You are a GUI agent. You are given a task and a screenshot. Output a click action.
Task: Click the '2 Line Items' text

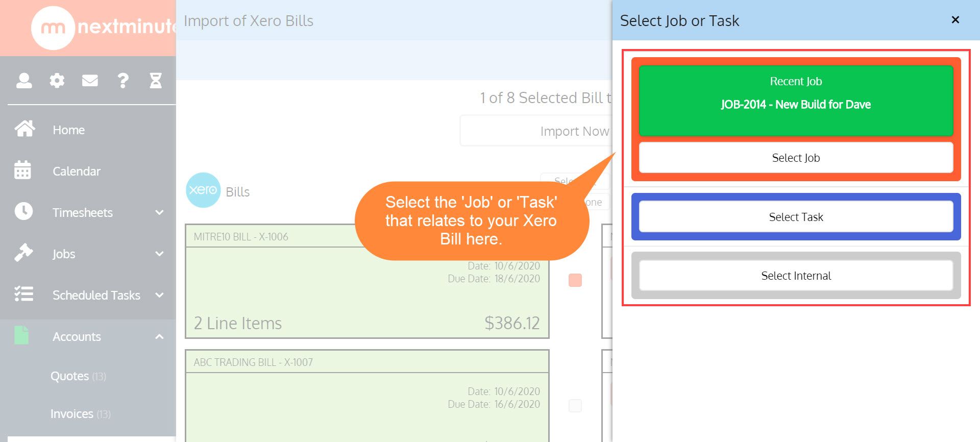[238, 323]
